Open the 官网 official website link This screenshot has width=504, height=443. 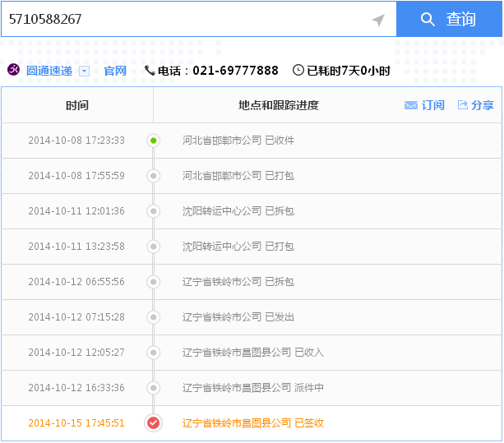pos(115,71)
